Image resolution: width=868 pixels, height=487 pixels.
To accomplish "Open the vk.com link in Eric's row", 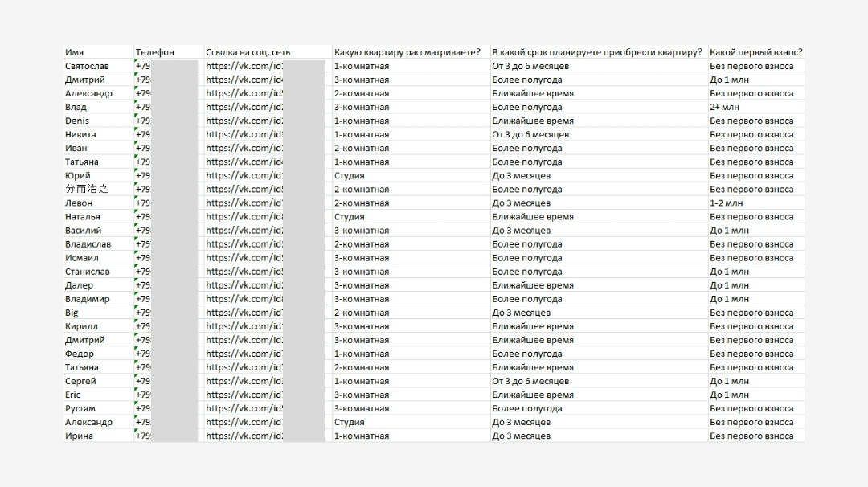I will (244, 395).
